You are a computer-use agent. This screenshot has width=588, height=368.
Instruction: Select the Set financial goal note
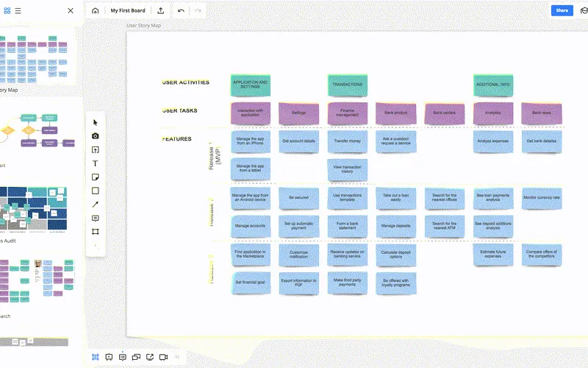251,283
